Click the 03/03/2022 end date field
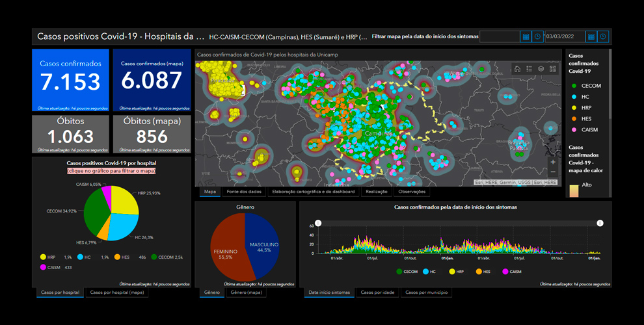The width and height of the screenshot is (644, 325). [564, 37]
